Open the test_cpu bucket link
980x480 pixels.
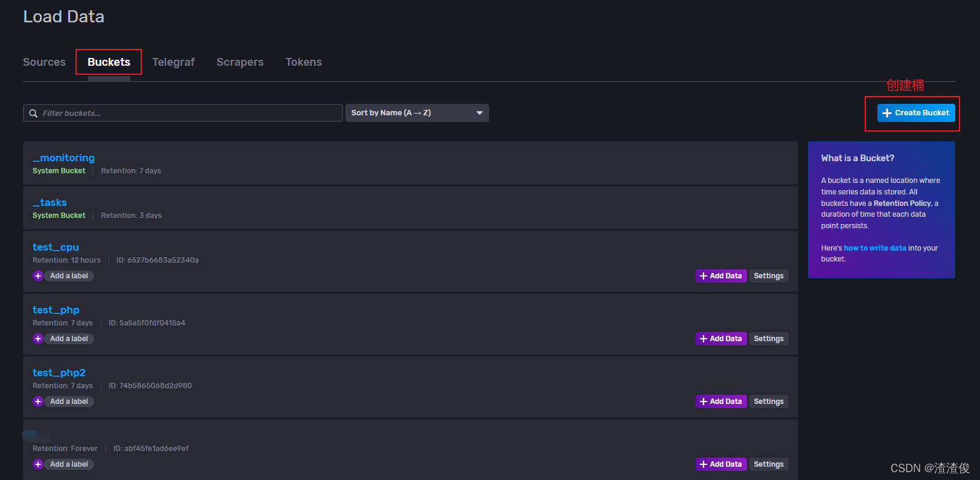[x=56, y=247]
